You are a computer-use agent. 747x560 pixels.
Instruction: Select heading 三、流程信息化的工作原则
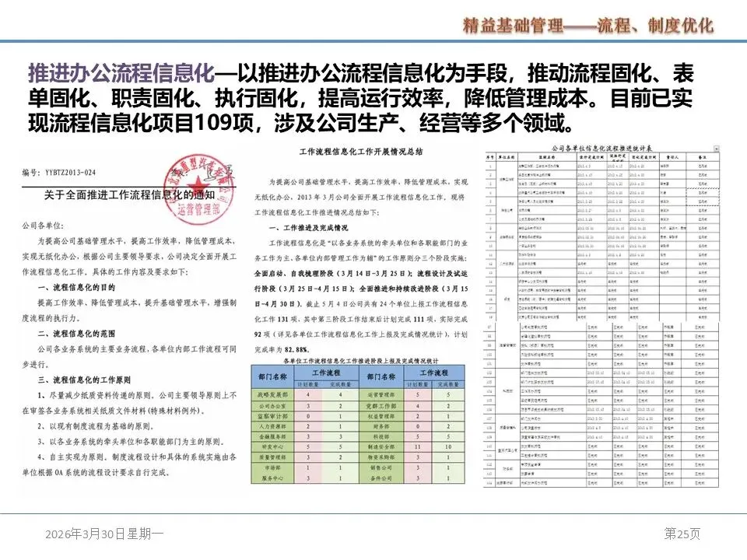click(x=84, y=380)
